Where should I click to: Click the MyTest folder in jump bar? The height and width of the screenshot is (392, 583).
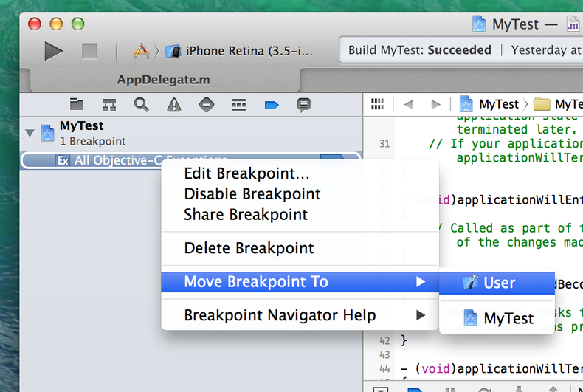tap(558, 104)
